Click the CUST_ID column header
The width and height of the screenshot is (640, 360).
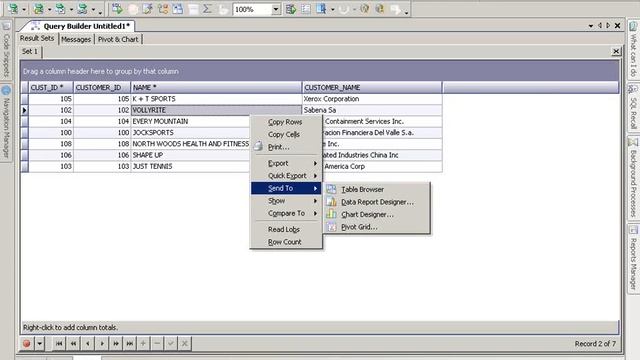(x=51, y=87)
